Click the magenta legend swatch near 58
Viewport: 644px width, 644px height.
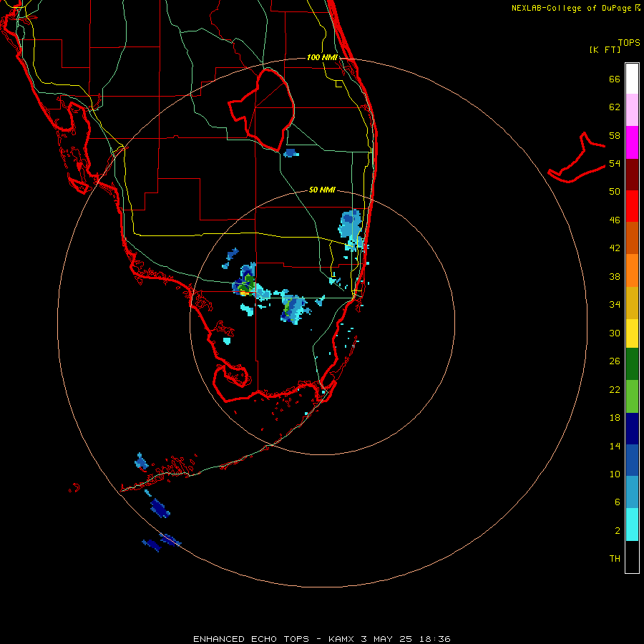click(632, 142)
